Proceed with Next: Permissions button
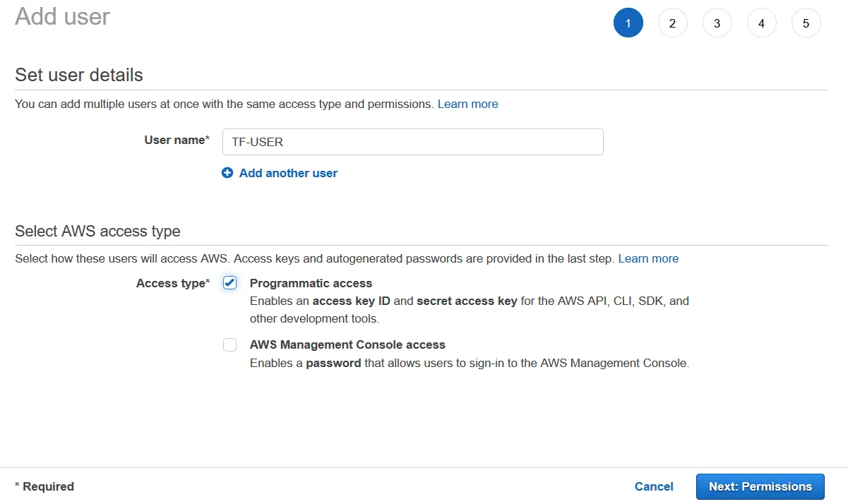This screenshot has width=848, height=504. [x=760, y=486]
